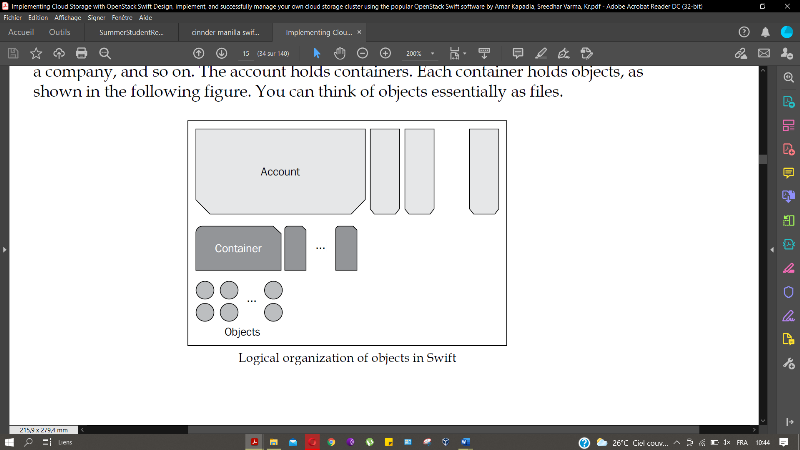This screenshot has width=800, height=450.
Task: Select the hand pan tool
Action: [339, 52]
